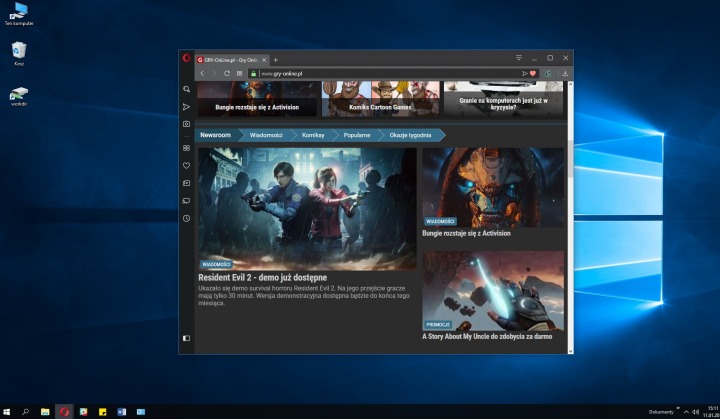Switch to Okazje tygodnia tab
The image size is (720, 419).
coord(410,134)
